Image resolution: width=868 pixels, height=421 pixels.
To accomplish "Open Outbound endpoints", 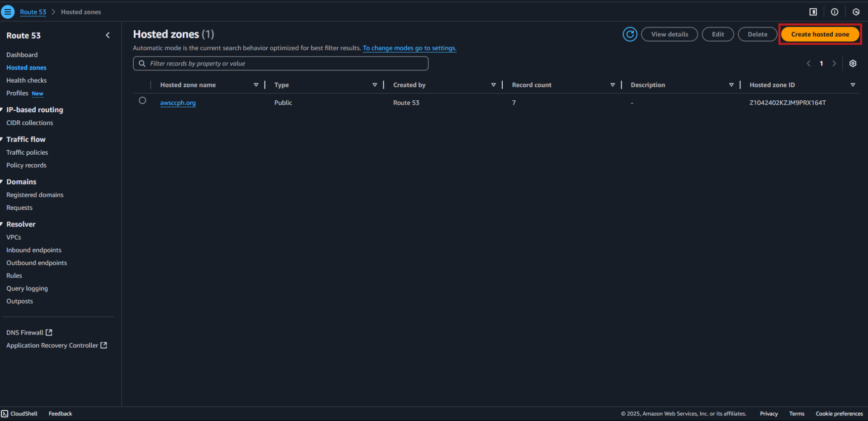I will (x=37, y=263).
